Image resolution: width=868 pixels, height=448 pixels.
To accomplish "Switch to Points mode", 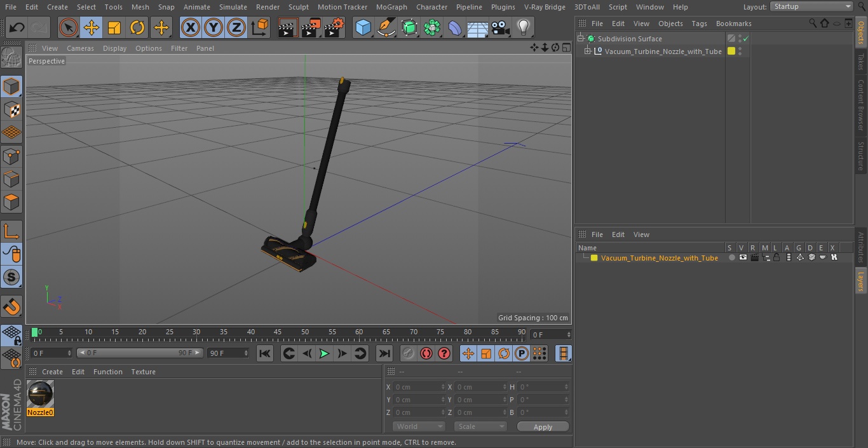I will pos(11,156).
